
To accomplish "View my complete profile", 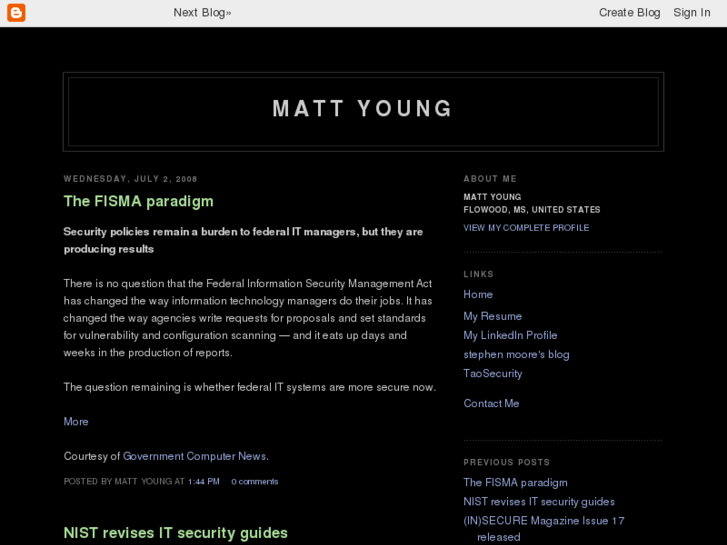I will point(526,228).
